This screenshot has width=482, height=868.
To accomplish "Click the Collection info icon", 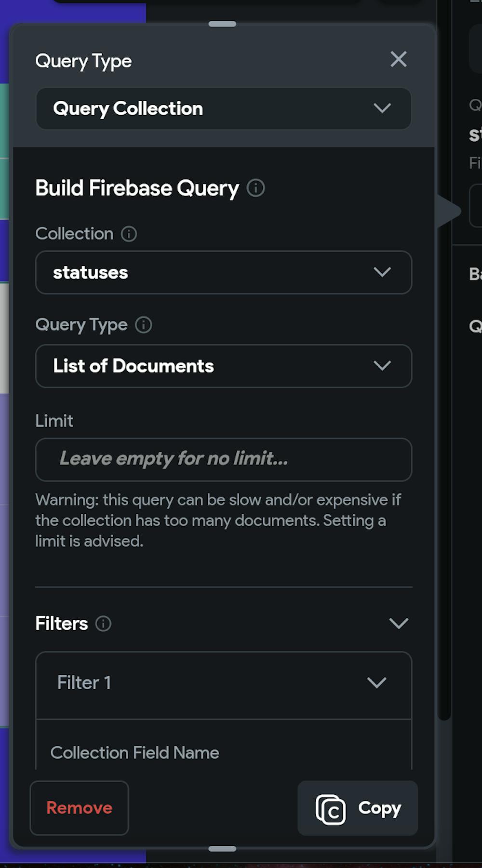I will (x=129, y=234).
